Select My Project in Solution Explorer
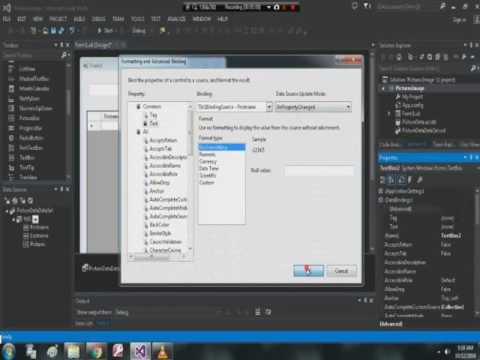Screen dimensions: 480x360 pyautogui.click(x=409, y=97)
